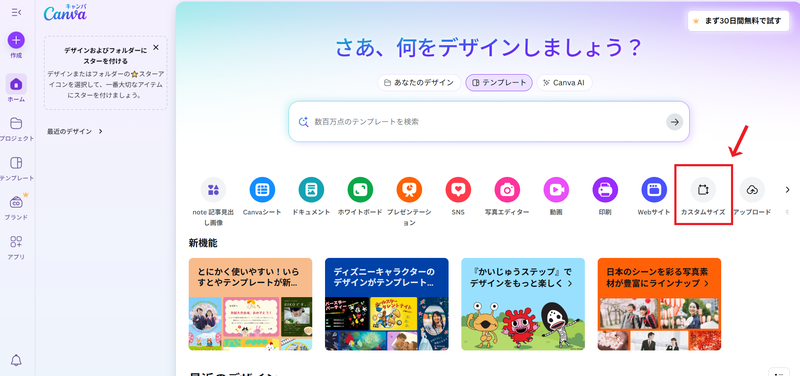Screen dimensions: 800x376
Task: Click the Canva logo
Action: 65,13
